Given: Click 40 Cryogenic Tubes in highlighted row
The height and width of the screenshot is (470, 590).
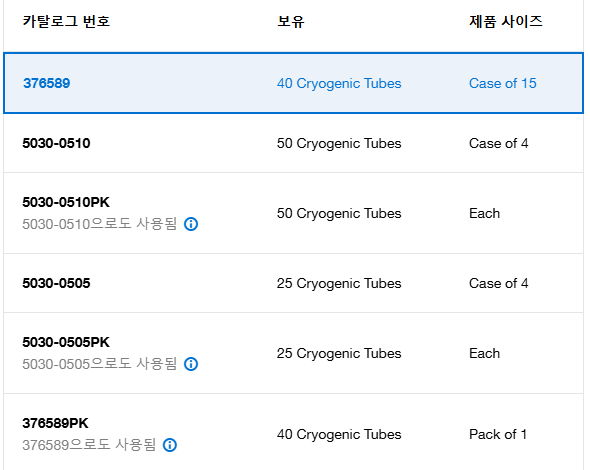Looking at the screenshot, I should tap(339, 83).
